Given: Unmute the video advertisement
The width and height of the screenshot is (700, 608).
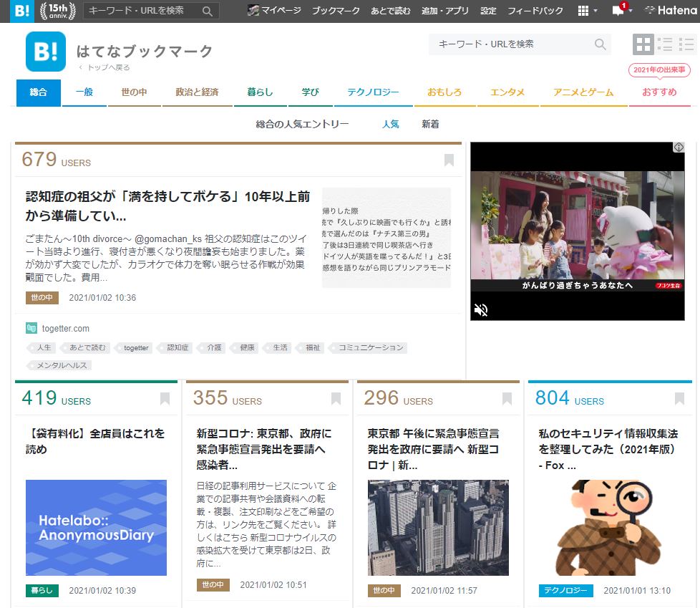Looking at the screenshot, I should (481, 309).
